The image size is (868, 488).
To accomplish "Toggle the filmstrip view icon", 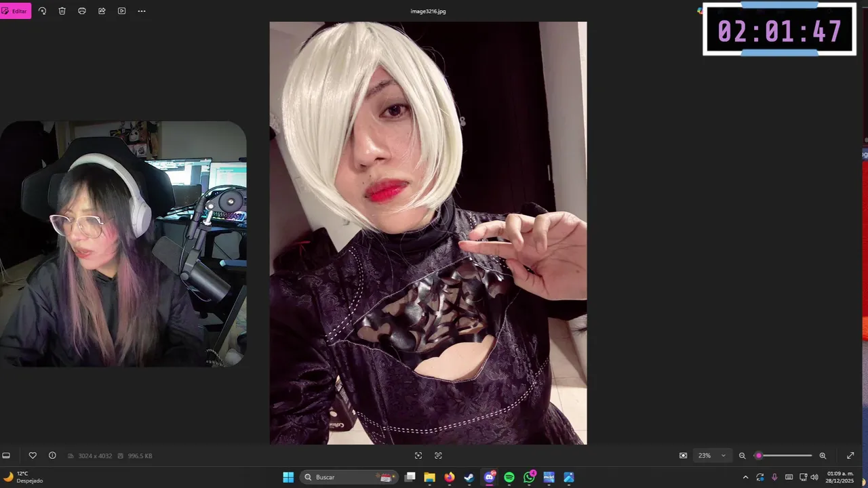I will coord(6,455).
